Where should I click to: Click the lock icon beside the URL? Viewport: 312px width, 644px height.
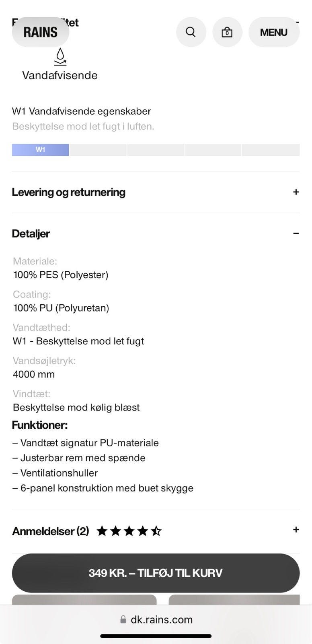point(123,619)
